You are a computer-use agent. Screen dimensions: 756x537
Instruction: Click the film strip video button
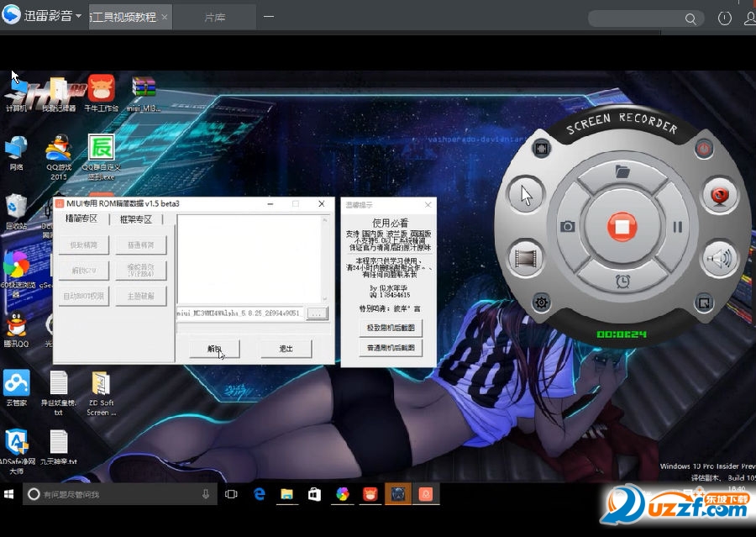[527, 258]
